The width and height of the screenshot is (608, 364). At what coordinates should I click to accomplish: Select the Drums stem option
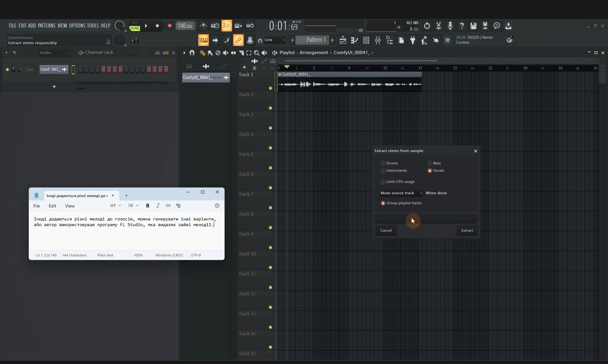[383, 163]
